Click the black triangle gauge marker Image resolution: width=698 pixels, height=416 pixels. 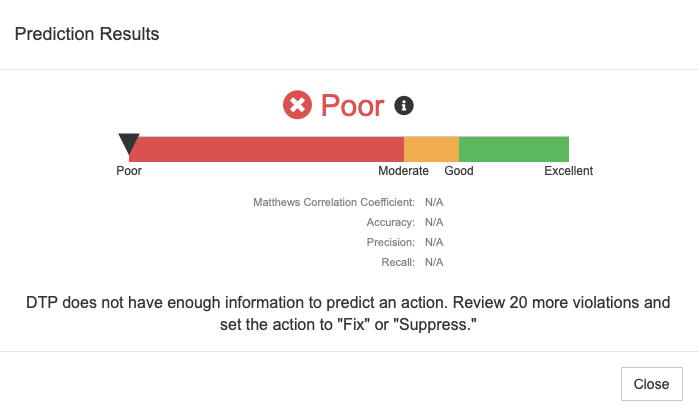(129, 143)
